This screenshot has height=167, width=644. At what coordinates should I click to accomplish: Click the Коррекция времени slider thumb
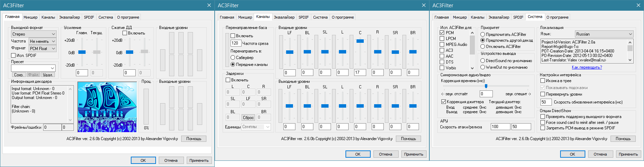pos(486,86)
